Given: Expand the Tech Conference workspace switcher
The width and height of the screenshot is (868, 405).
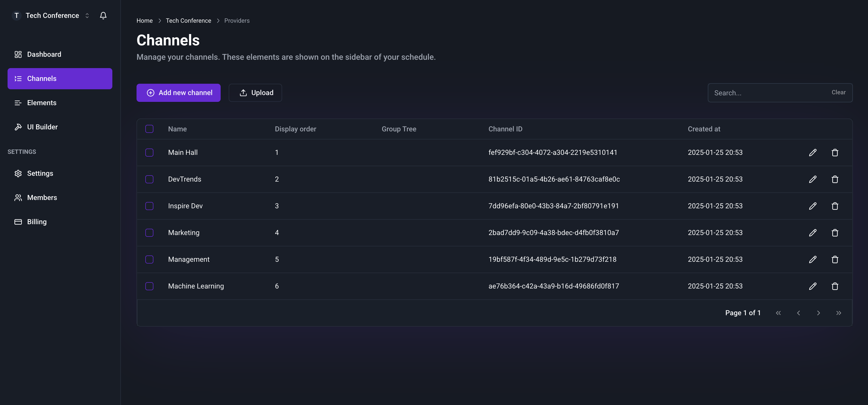Looking at the screenshot, I should (87, 16).
